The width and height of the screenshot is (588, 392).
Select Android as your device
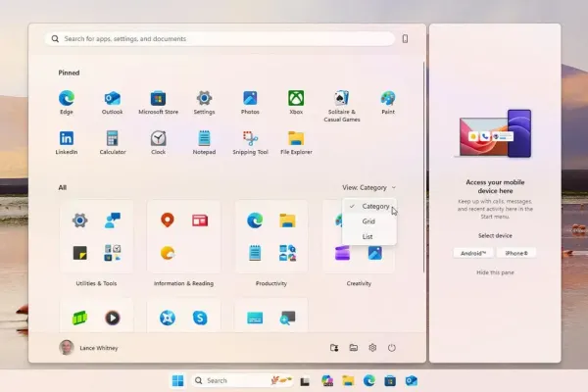click(473, 253)
